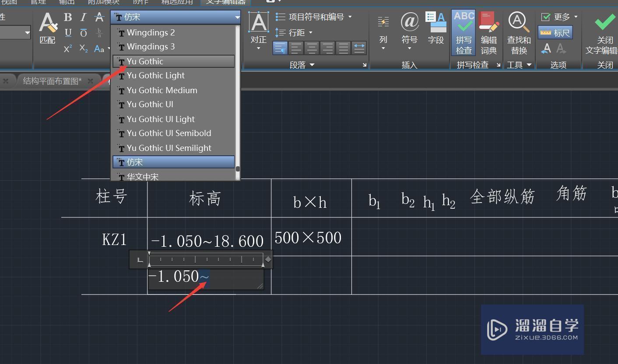Expand the 行距 dropdown arrow
618x364 pixels.
[x=311, y=33]
